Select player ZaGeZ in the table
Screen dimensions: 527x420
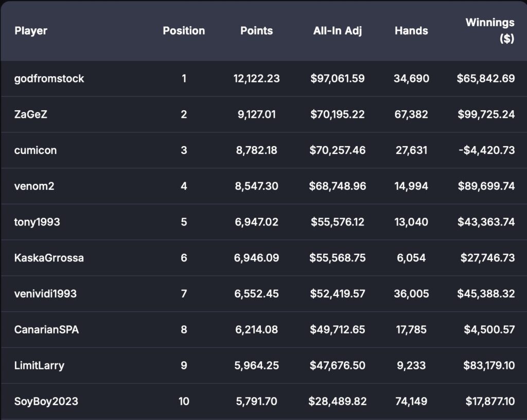(31, 115)
